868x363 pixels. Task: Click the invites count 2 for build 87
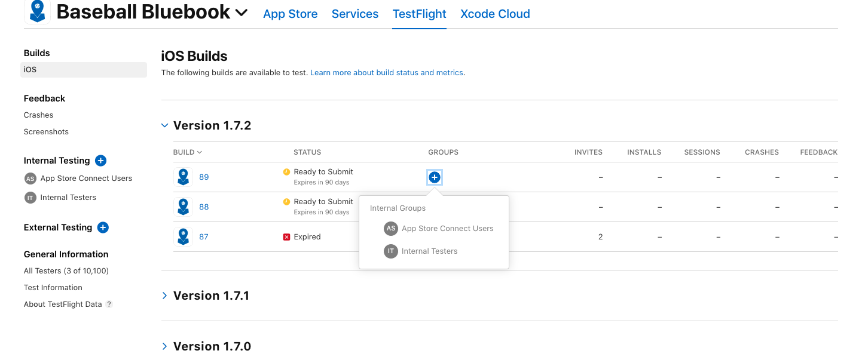[600, 237]
